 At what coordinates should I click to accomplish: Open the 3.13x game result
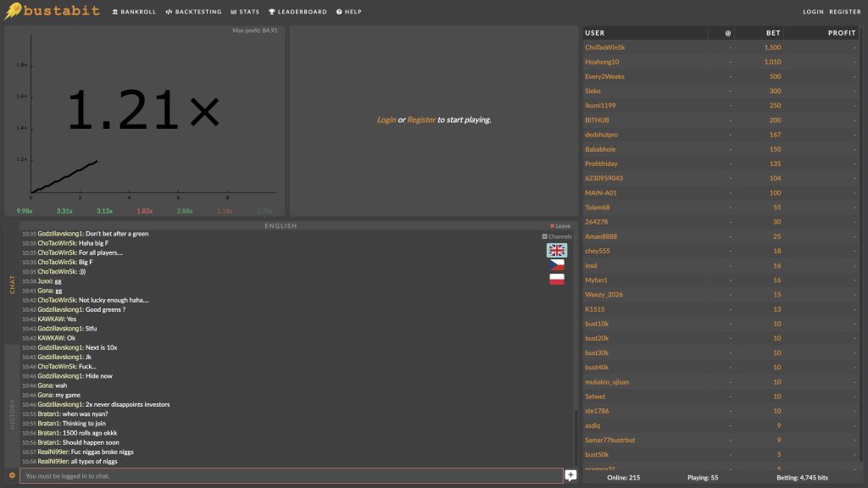coord(104,211)
